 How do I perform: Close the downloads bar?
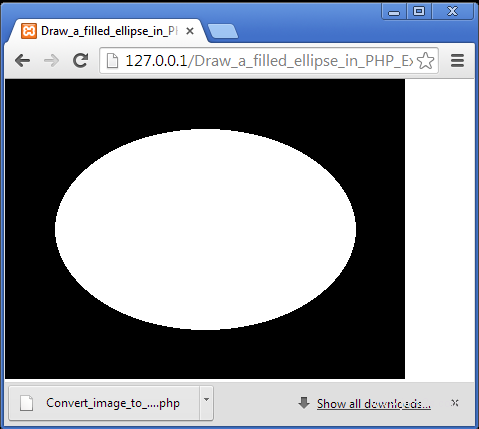point(455,403)
